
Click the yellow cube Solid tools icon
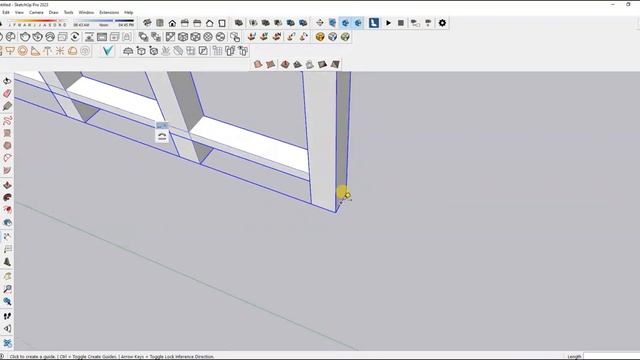pos(320,37)
